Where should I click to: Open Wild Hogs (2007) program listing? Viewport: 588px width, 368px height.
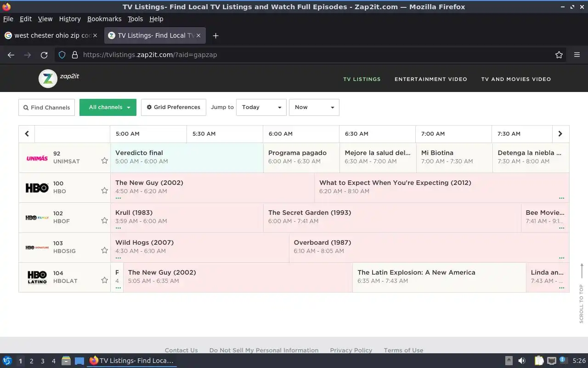(200, 247)
